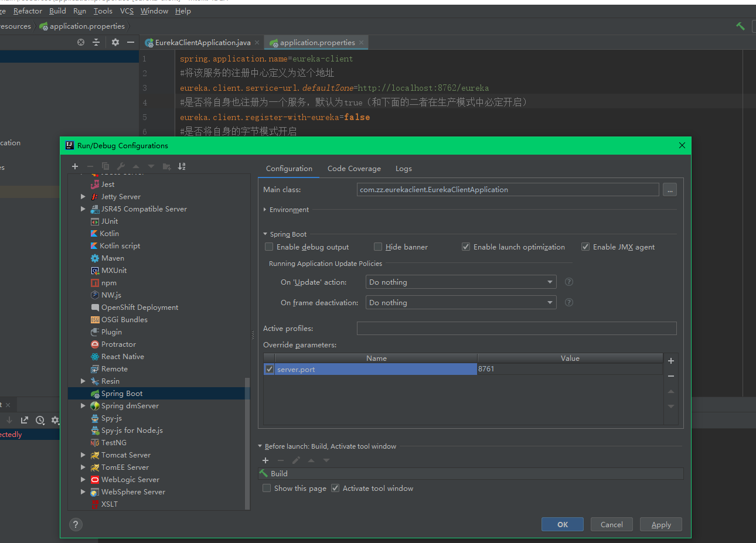Select Spring Boot in the list
This screenshot has height=543, width=756.
coord(122,394)
